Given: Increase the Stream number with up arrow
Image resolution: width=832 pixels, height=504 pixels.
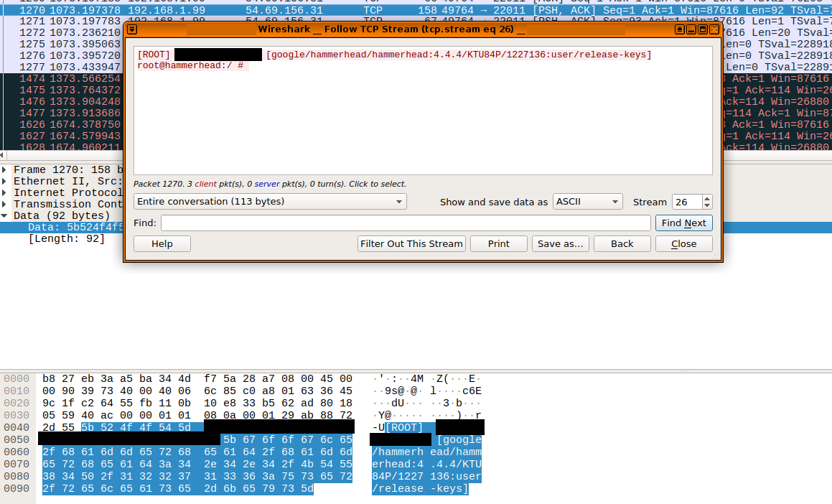Looking at the screenshot, I should 707,198.
